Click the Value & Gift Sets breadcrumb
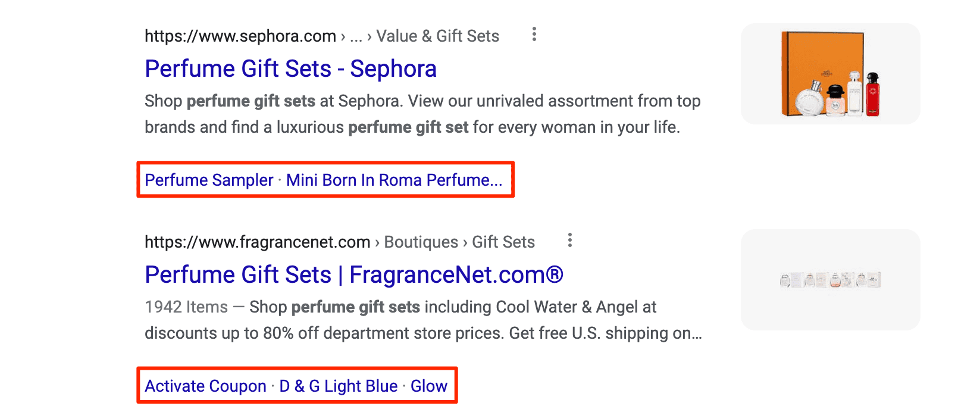 point(438,36)
